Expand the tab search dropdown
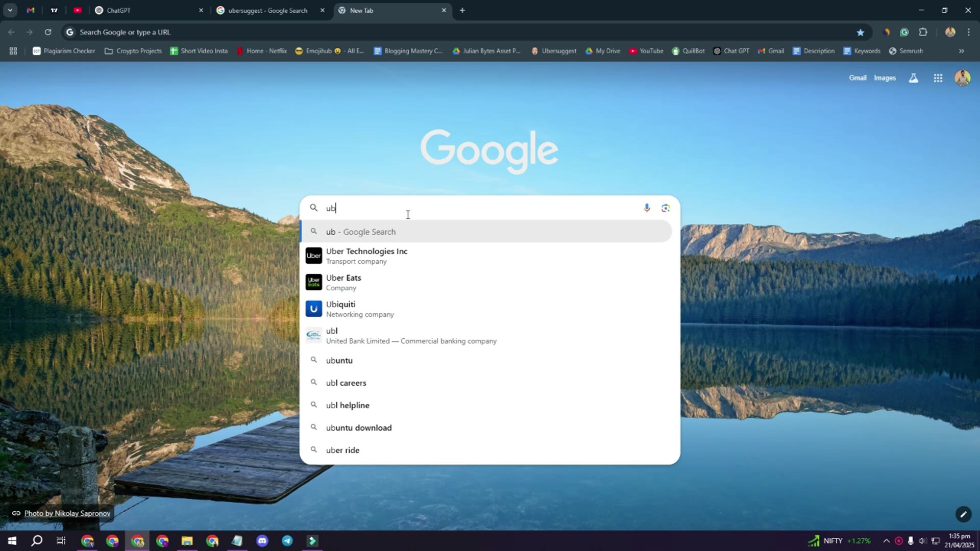The height and width of the screenshot is (551, 980). tap(10, 10)
